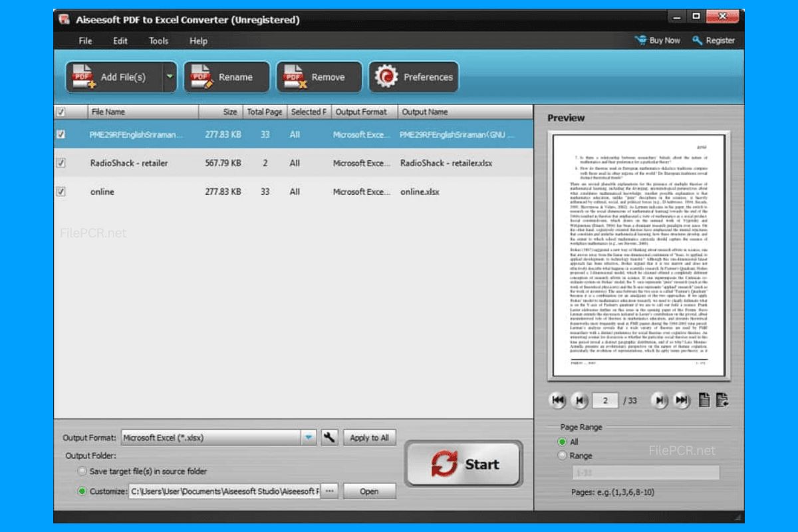Click the page range input field
The image size is (798, 532).
pos(646,472)
